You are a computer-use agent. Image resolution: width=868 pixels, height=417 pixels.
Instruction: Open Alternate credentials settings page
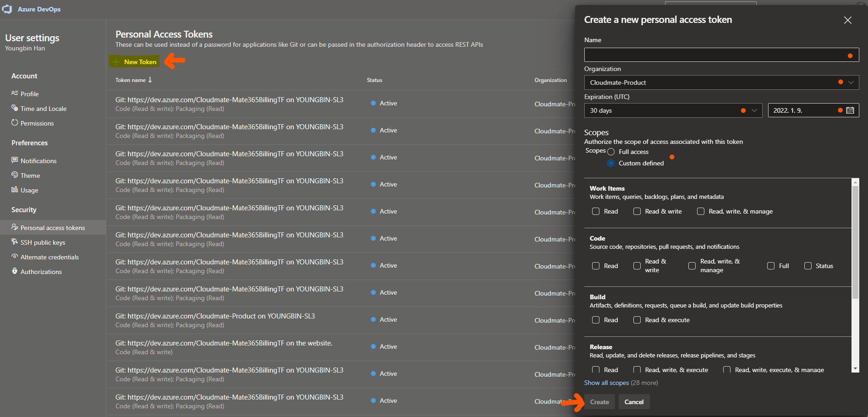[49, 257]
